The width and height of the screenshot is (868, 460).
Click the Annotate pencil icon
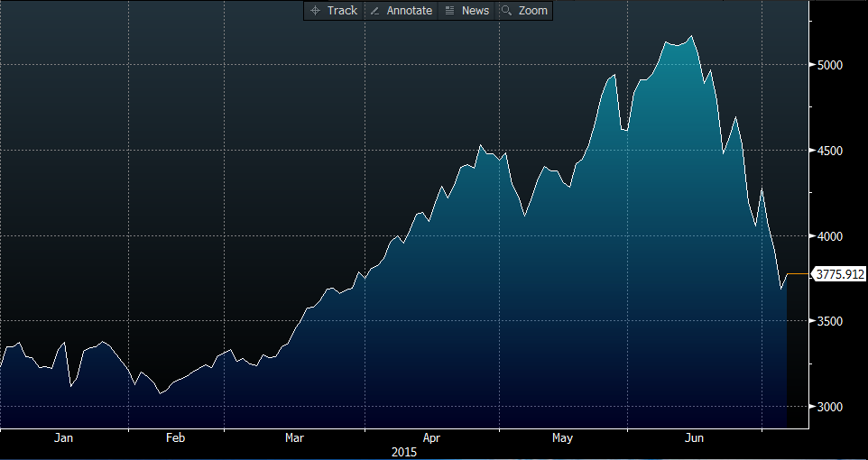[x=374, y=11]
